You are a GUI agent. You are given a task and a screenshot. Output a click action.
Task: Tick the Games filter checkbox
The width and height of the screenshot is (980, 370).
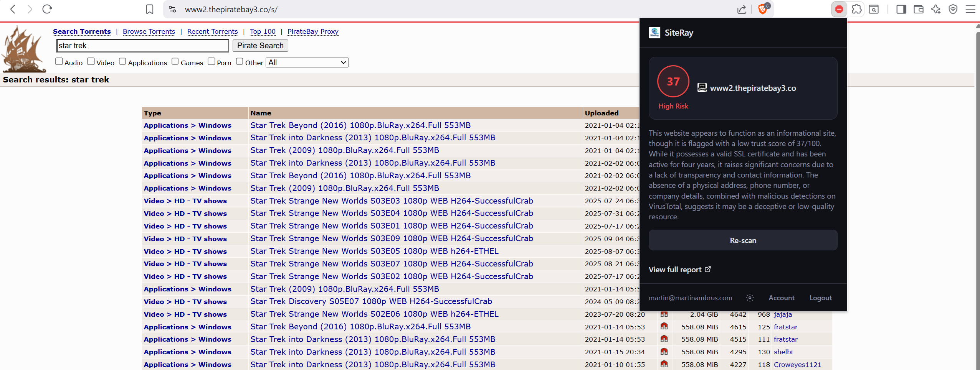(175, 61)
